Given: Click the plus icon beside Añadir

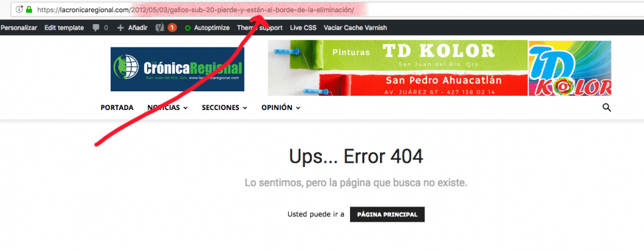Looking at the screenshot, I should tap(121, 28).
